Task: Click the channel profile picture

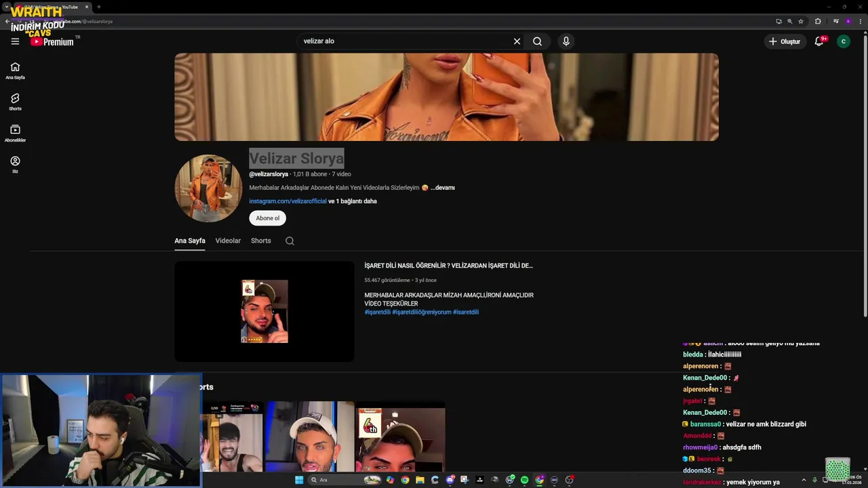Action: [208, 188]
